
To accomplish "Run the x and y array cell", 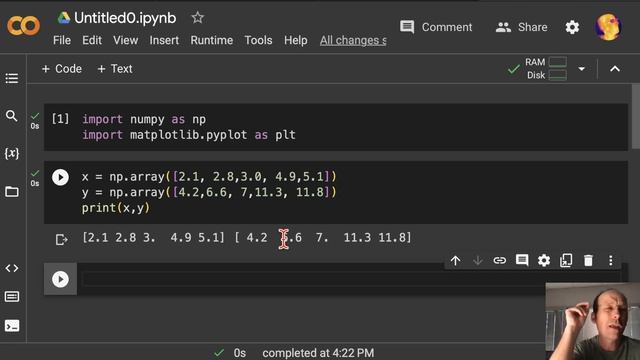I will point(60,178).
